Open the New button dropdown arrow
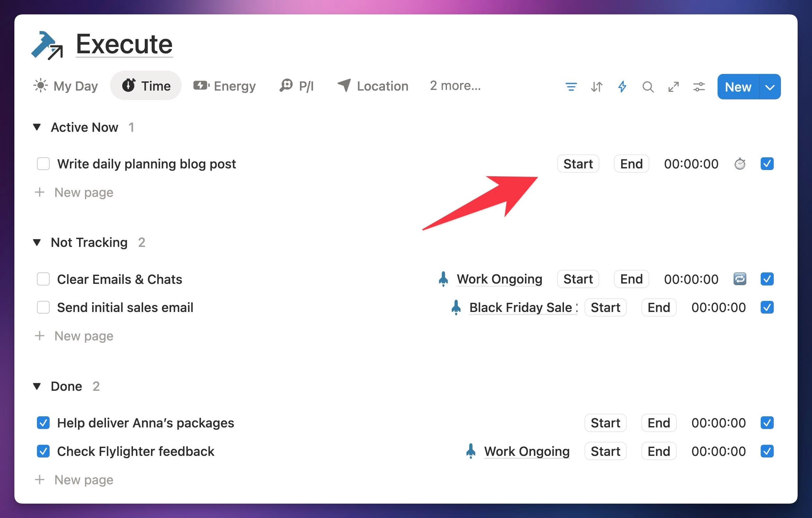 pos(770,87)
